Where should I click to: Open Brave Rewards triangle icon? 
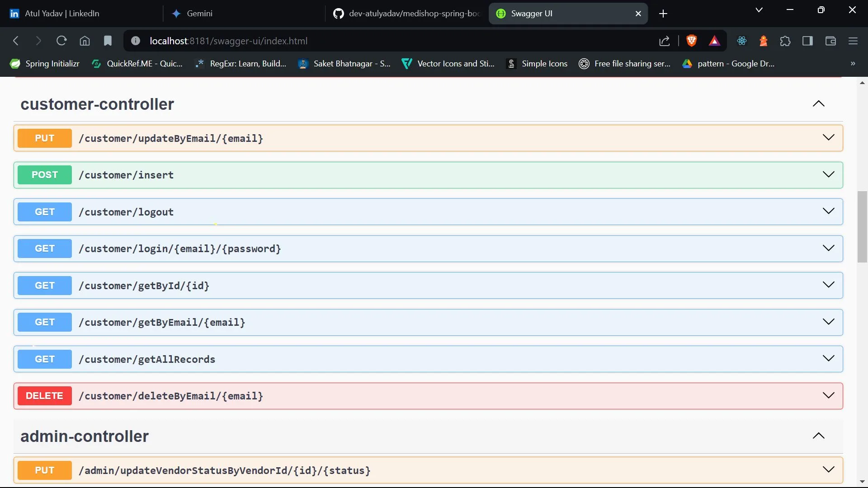pos(714,41)
